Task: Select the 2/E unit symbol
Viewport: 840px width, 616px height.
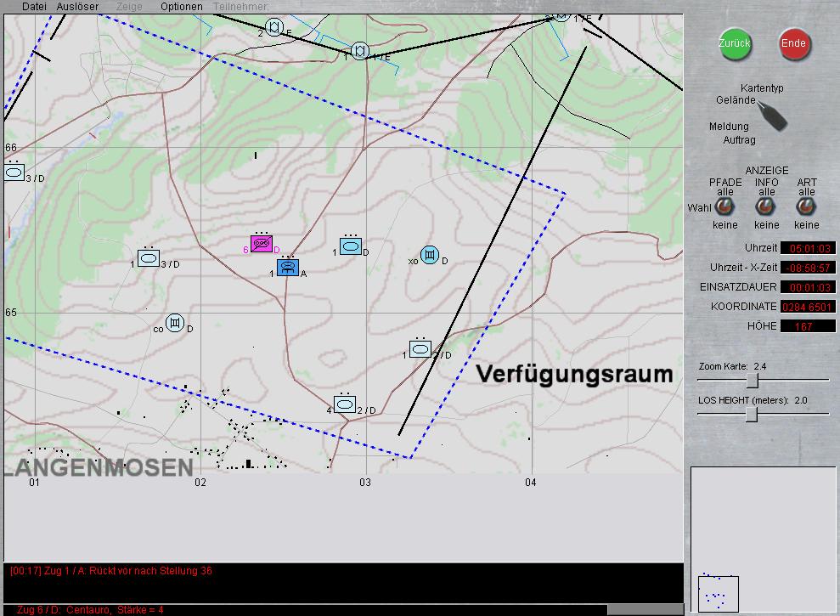Action: click(273, 27)
